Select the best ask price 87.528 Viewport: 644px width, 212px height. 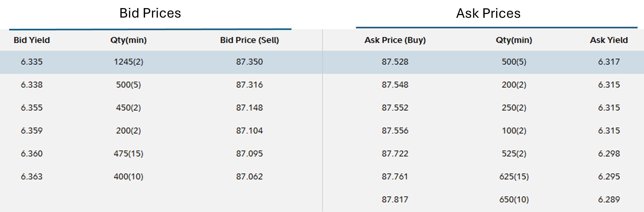click(x=395, y=62)
